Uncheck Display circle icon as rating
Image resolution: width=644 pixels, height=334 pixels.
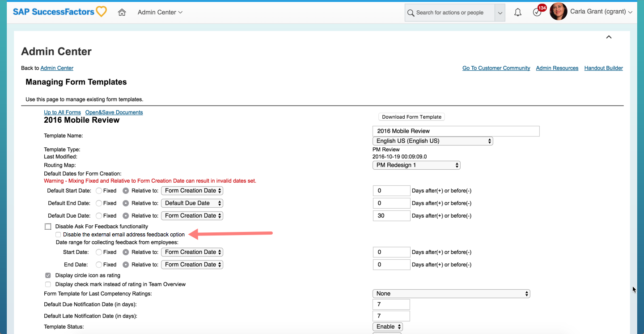(48, 275)
